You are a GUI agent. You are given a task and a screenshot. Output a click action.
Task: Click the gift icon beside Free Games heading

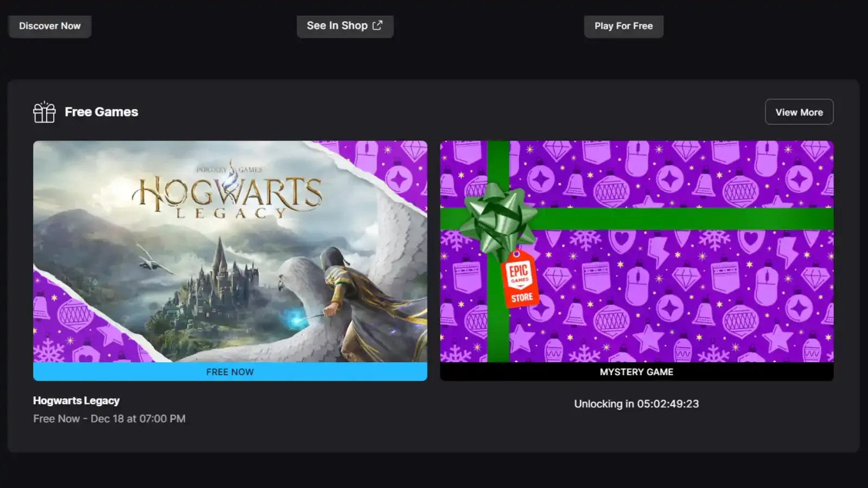[44, 112]
